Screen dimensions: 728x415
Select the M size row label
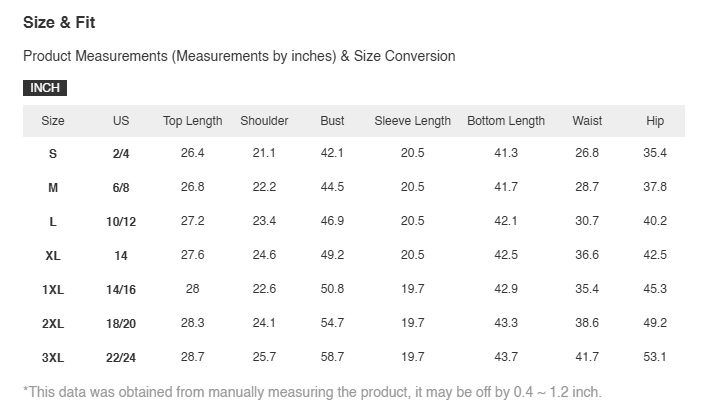point(53,188)
